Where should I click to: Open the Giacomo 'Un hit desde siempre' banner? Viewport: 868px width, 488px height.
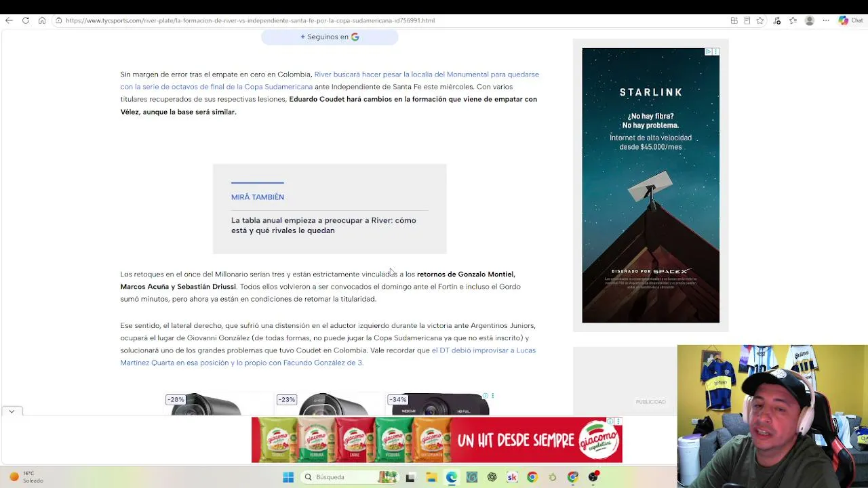(x=437, y=440)
